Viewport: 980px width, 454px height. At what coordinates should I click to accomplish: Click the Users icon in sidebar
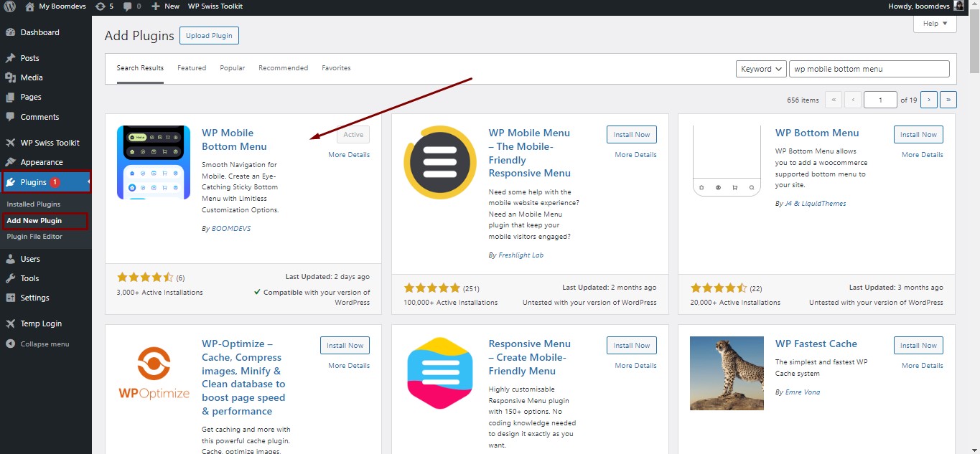pos(10,259)
